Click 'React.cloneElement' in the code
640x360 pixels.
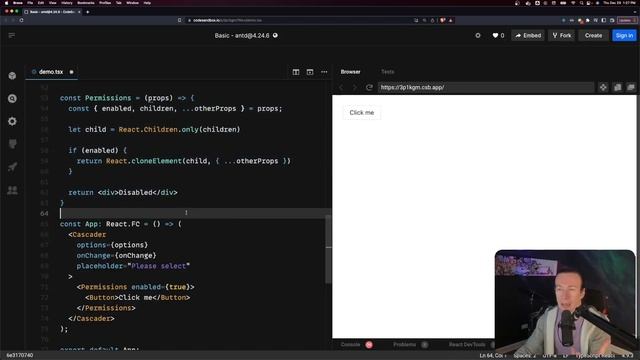pyautogui.click(x=144, y=161)
